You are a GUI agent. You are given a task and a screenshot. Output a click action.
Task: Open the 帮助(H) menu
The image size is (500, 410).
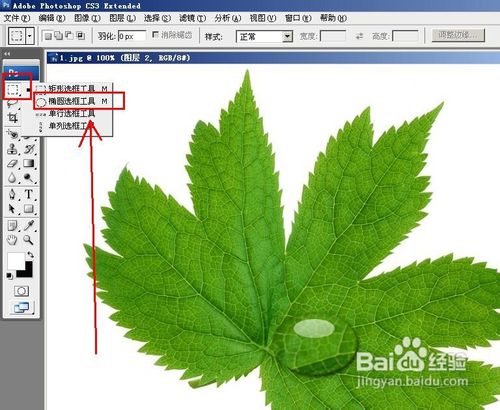coord(333,18)
